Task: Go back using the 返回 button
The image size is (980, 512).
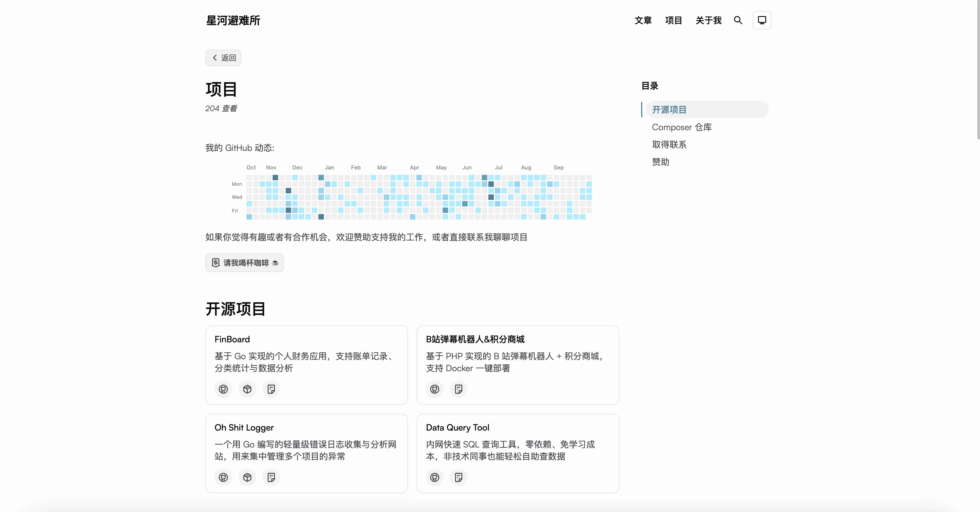Action: (223, 58)
